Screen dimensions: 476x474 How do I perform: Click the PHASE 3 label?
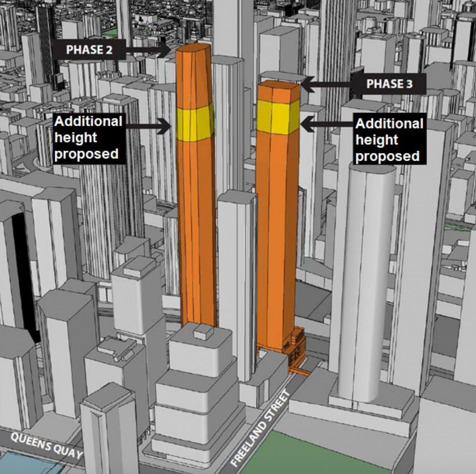389,84
